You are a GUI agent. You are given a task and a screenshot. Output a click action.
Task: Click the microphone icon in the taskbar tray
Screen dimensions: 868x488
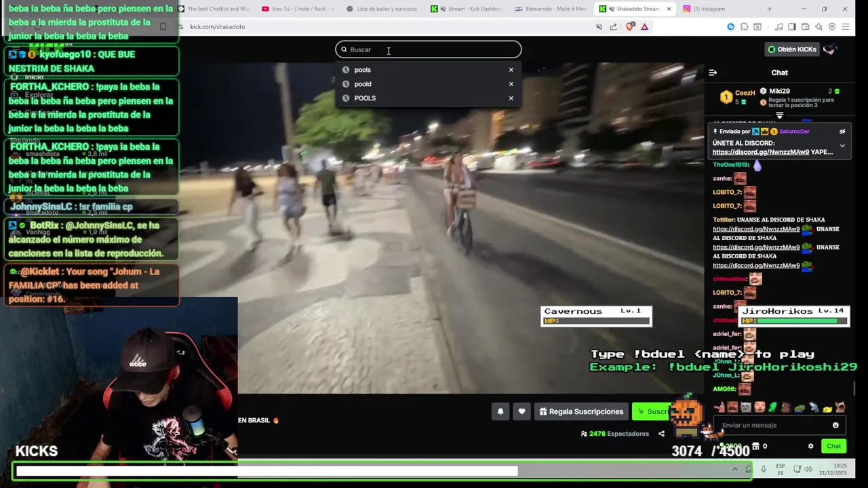764,469
